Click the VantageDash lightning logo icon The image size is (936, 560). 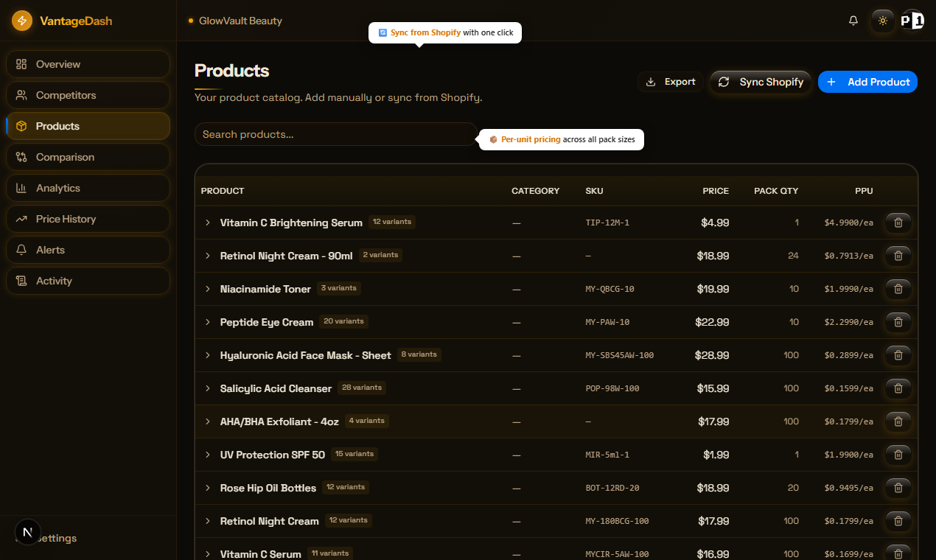(22, 21)
